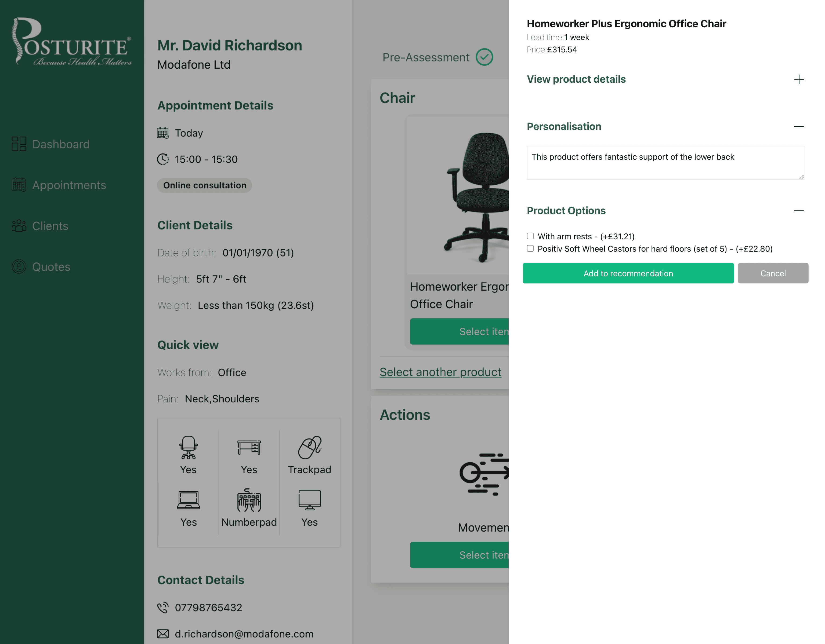
Task: Collapse the Personalisation section
Action: click(x=799, y=127)
